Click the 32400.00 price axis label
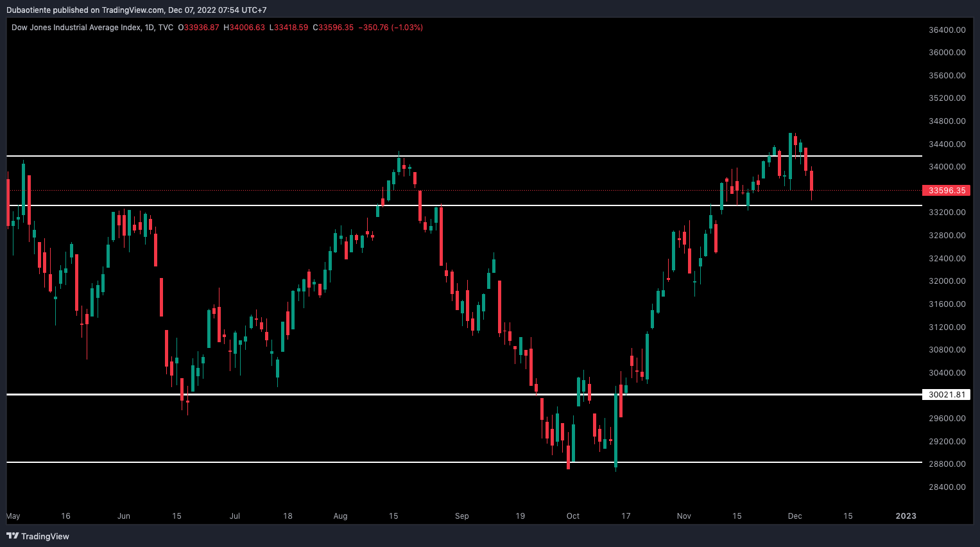 coord(947,258)
